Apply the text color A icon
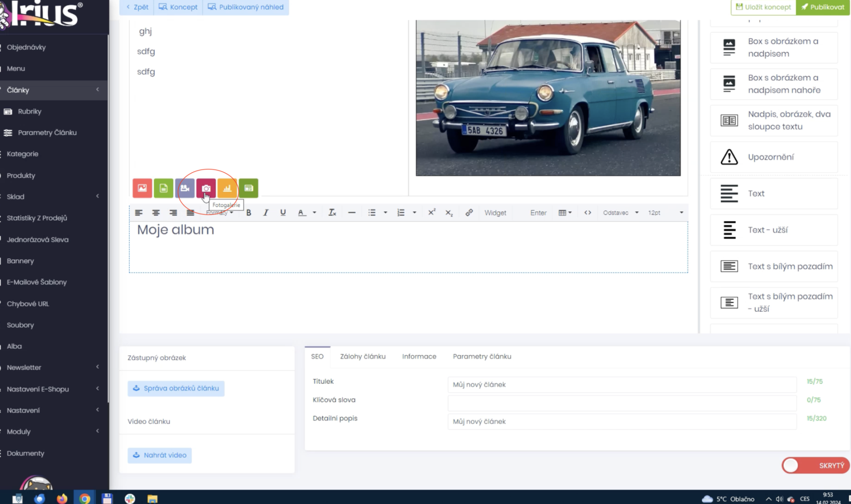Viewport: 851px width, 504px height. pos(302,213)
